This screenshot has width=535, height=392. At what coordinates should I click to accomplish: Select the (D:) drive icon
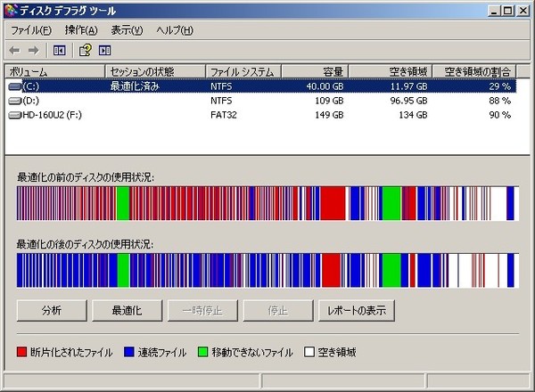pyautogui.click(x=14, y=101)
